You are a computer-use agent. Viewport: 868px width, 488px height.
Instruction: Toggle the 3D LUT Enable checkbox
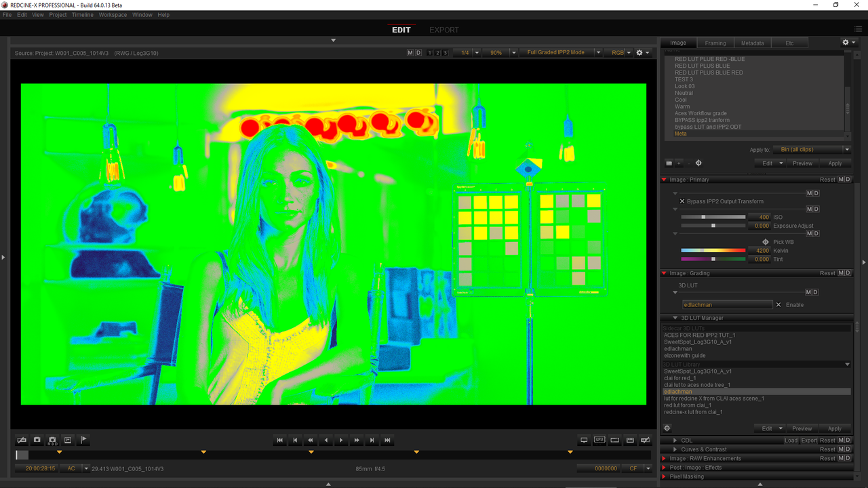(778, 305)
